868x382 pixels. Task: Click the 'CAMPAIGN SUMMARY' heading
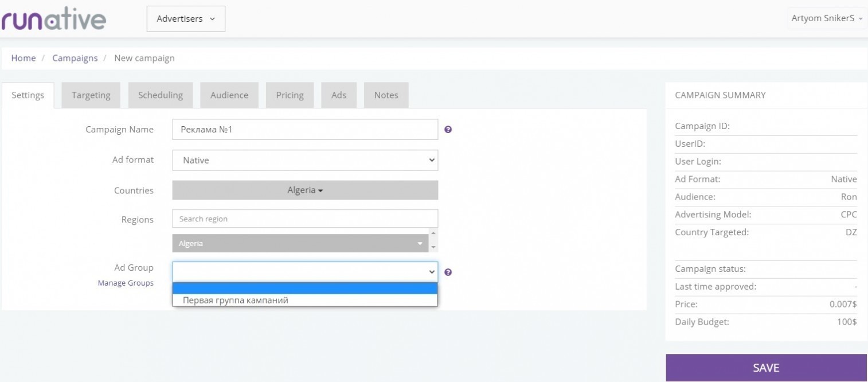[720, 95]
